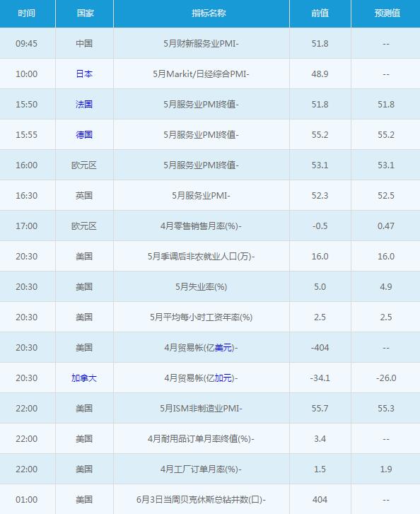Select 4月工厂订单月率(%) indicator text

201,469
